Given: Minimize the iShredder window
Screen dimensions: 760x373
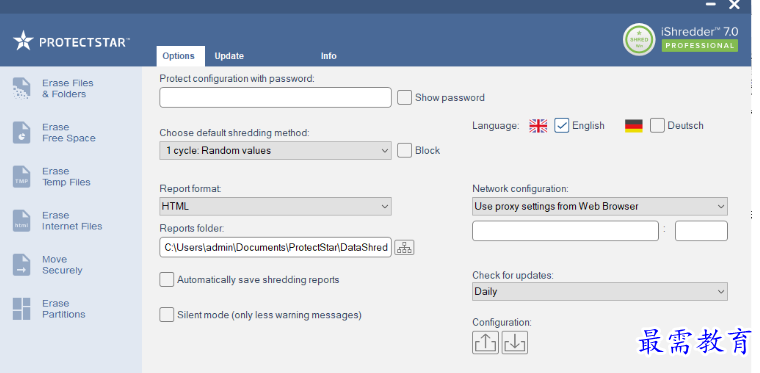Looking at the screenshot, I should point(711,5).
